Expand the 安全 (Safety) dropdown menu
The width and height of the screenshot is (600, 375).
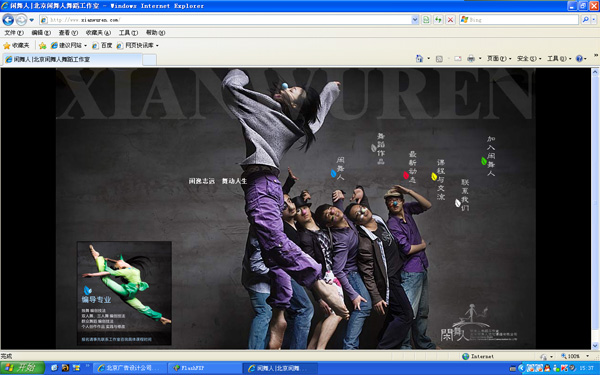point(529,59)
